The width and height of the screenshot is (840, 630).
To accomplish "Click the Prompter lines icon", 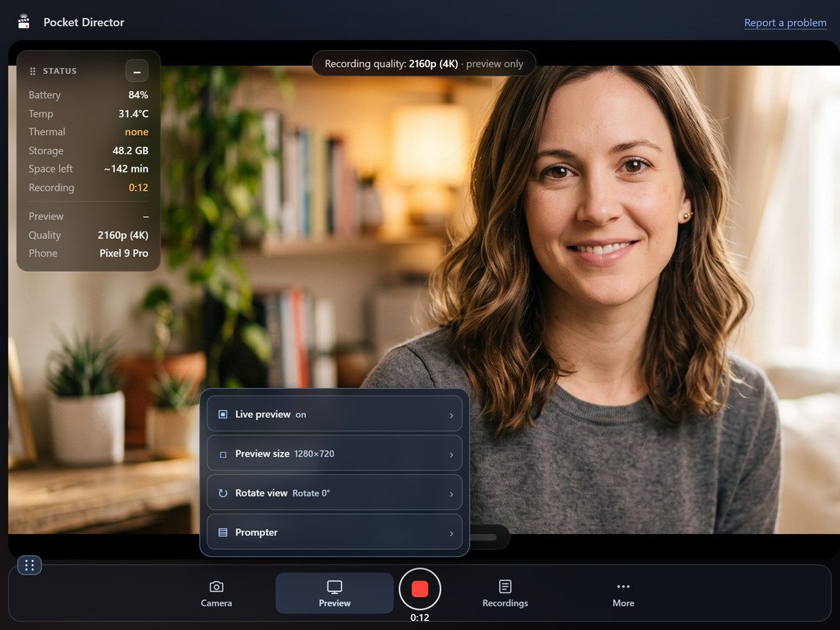I will click(223, 532).
